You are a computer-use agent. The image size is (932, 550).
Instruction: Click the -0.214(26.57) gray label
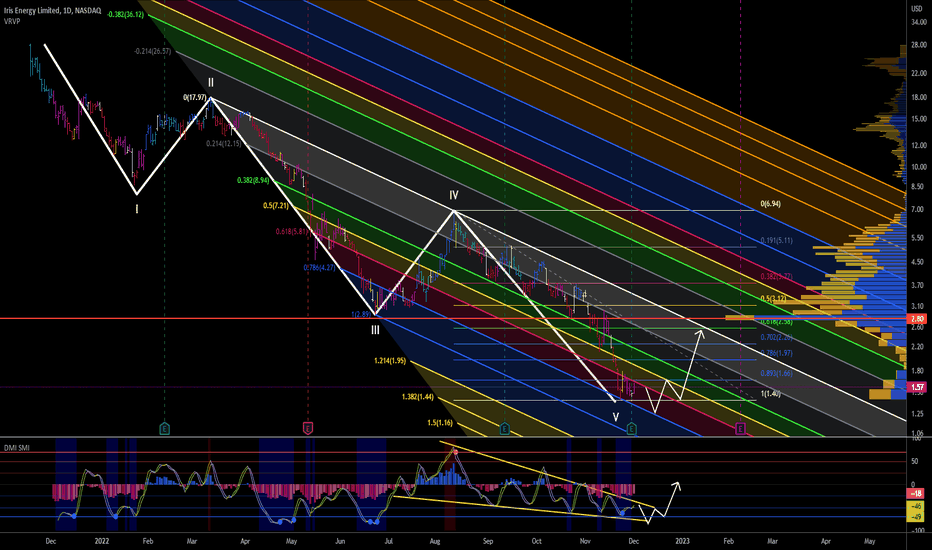(153, 52)
